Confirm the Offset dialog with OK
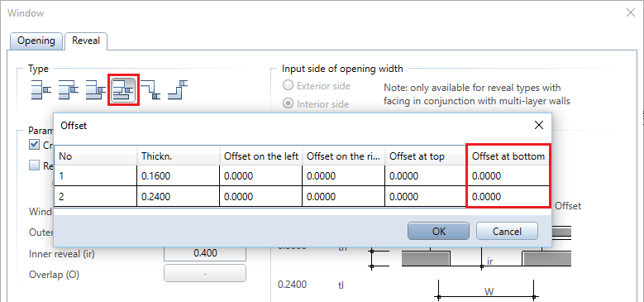The image size is (644, 302). coord(439,232)
